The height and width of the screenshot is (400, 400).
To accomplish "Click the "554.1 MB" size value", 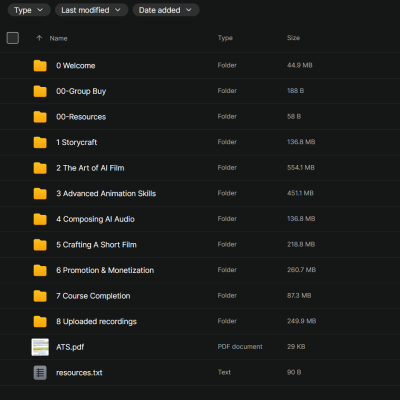I will 301,168.
